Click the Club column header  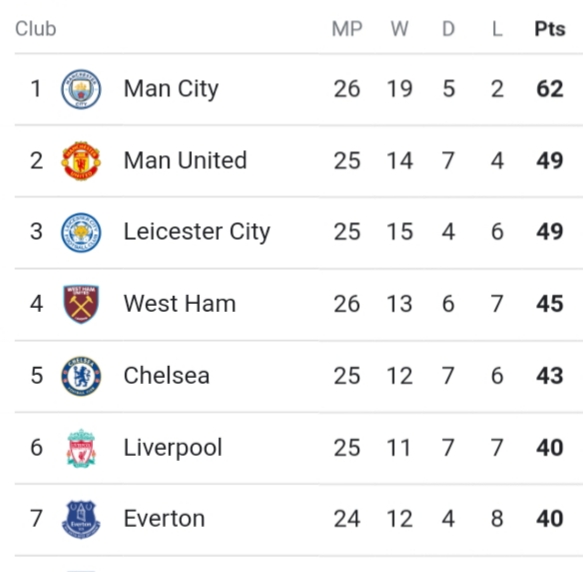(36, 29)
